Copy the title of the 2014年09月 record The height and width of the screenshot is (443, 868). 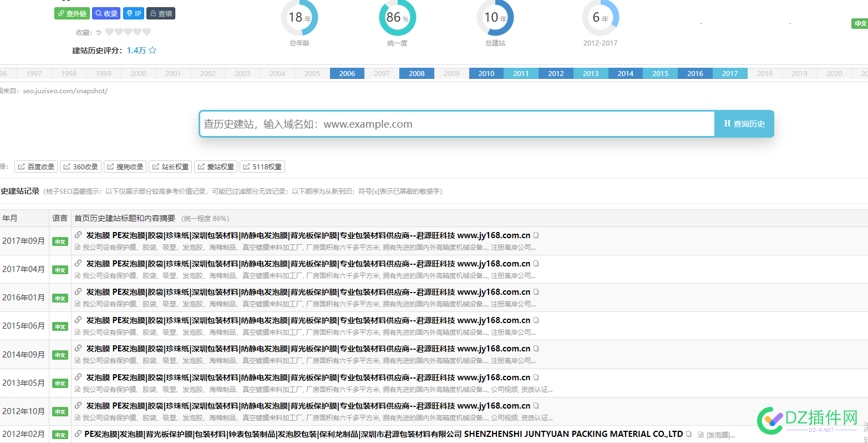tap(536, 349)
